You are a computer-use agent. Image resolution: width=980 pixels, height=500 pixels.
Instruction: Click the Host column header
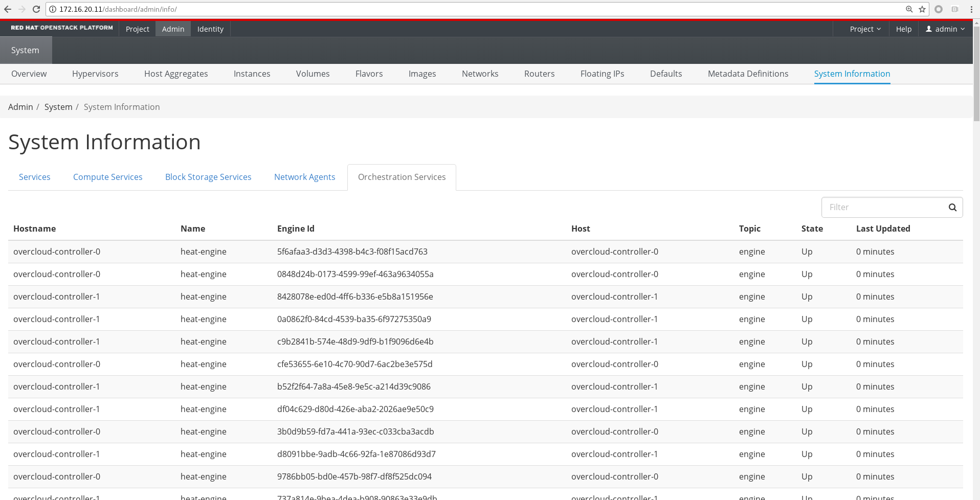click(581, 229)
